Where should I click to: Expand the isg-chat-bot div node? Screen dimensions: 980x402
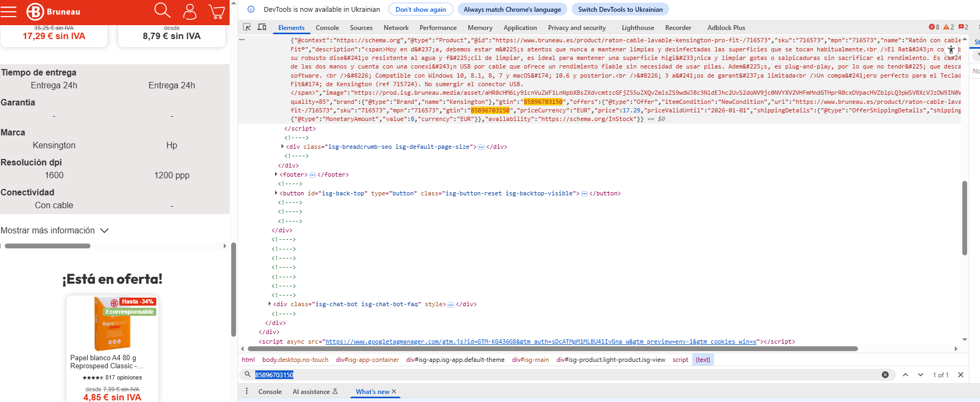tap(270, 304)
